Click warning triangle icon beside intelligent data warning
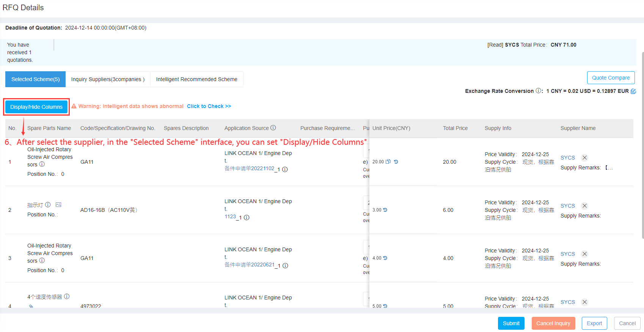644x332 pixels. pos(74,106)
